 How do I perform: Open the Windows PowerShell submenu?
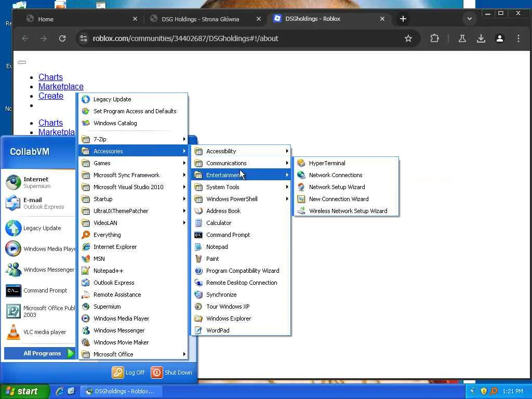coord(241,199)
